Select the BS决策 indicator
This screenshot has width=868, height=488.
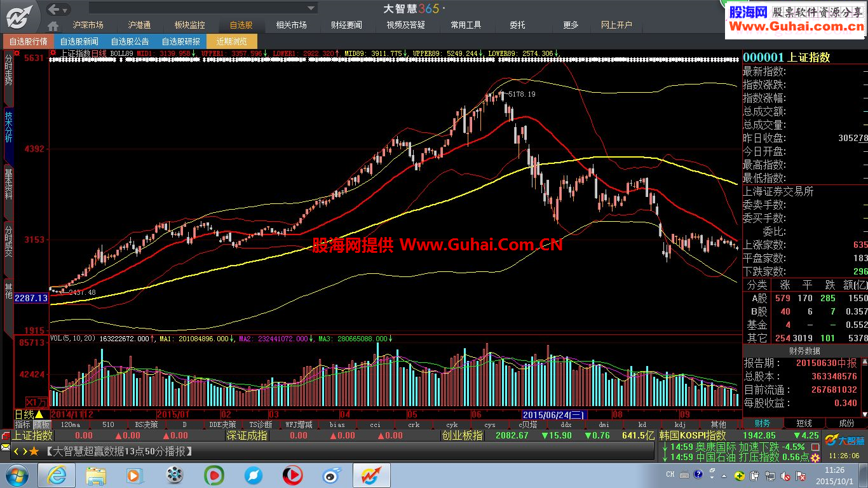pos(146,424)
